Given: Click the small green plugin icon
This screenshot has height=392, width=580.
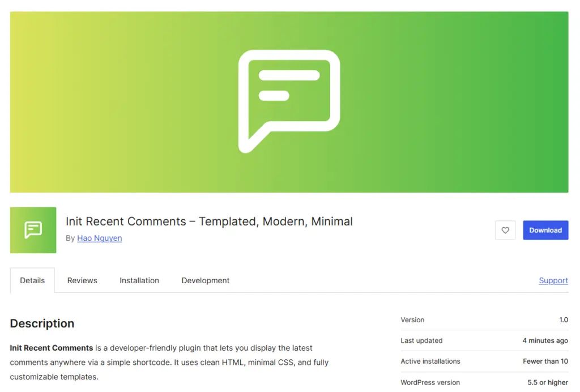Looking at the screenshot, I should coord(33,230).
